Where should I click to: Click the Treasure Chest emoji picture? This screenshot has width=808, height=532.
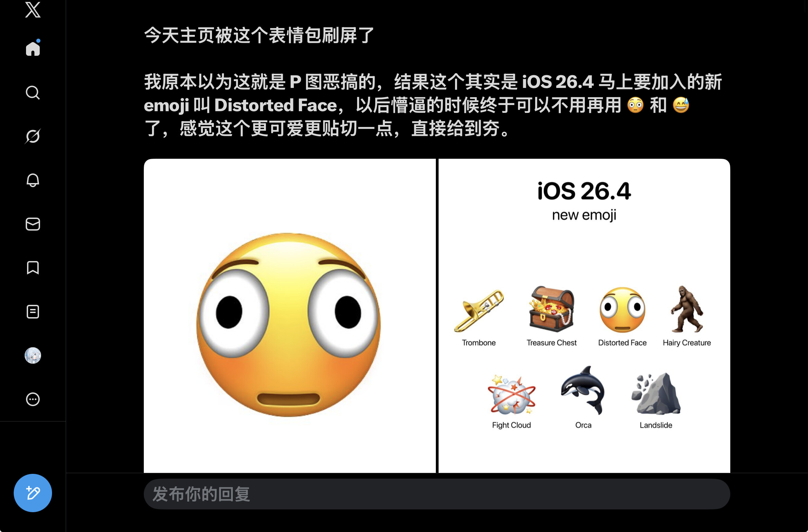[551, 309]
